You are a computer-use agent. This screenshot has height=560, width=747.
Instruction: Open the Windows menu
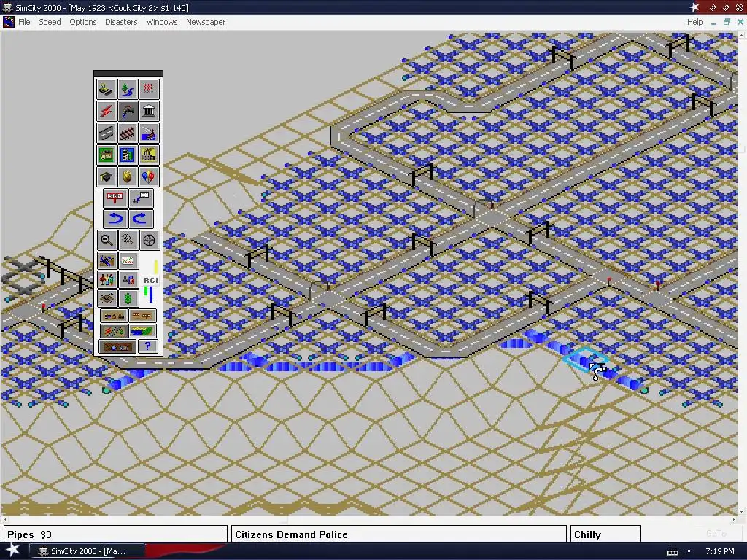(161, 22)
